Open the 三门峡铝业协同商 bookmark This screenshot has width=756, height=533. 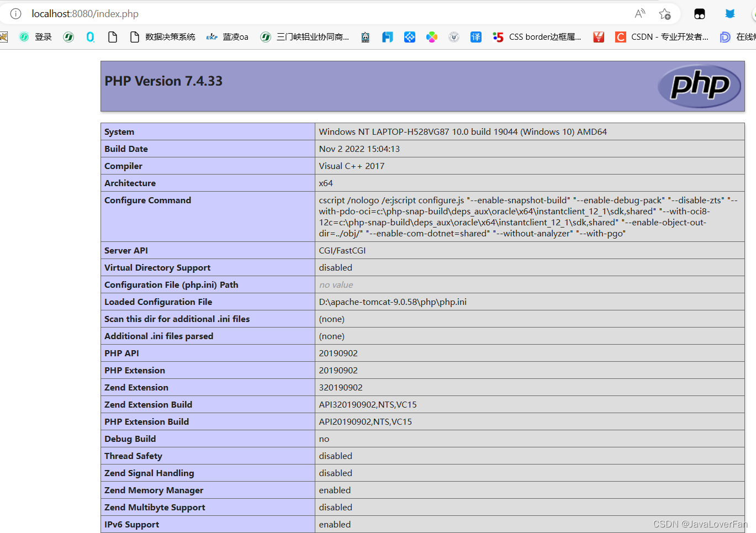coord(305,37)
